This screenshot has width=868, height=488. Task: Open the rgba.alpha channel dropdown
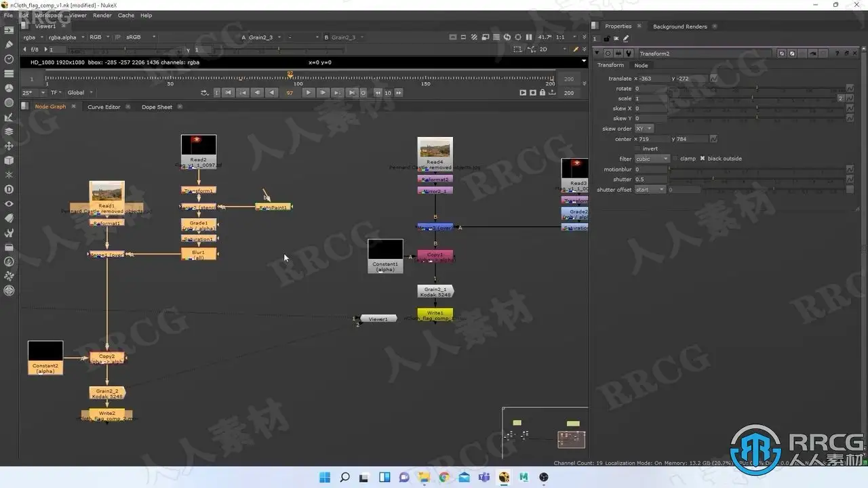coord(66,37)
